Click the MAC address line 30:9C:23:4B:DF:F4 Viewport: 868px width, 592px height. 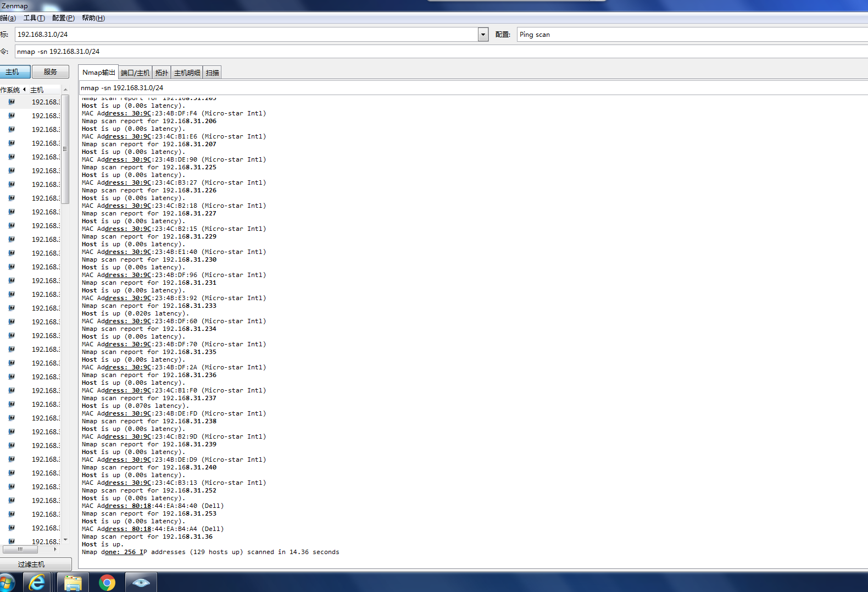pyautogui.click(x=174, y=113)
